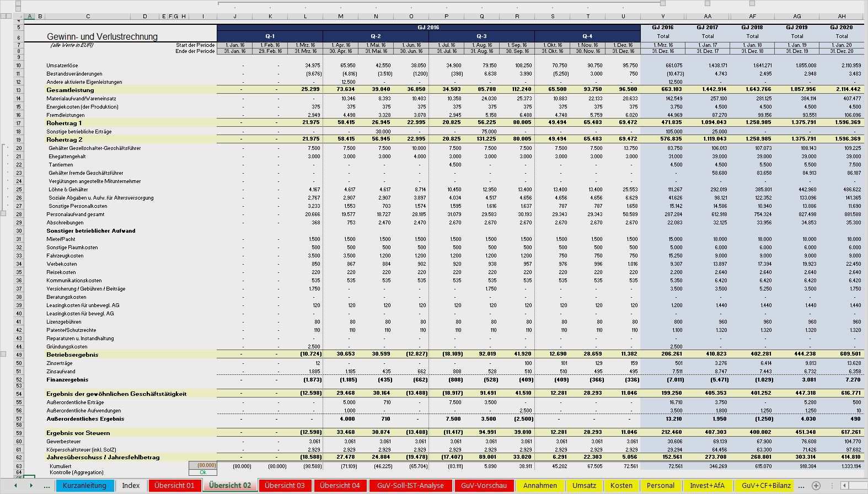Switch to Übersicht 04 sheet tab
868x494 pixels.
click(340, 486)
